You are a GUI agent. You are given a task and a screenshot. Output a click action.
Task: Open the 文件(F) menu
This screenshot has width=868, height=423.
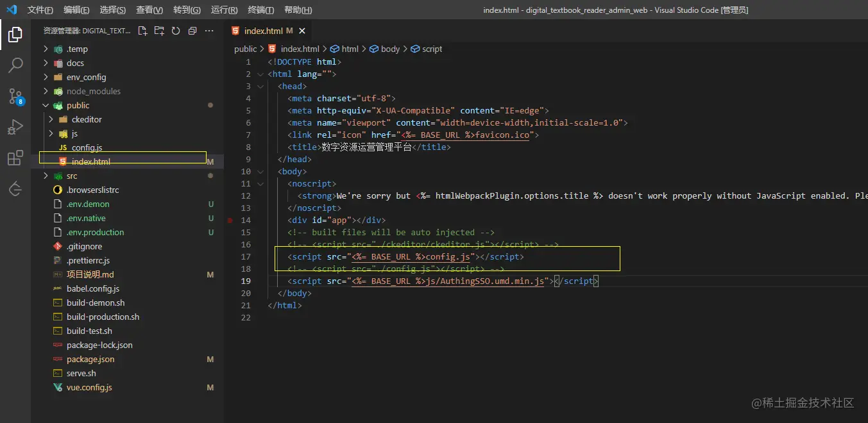pos(40,10)
